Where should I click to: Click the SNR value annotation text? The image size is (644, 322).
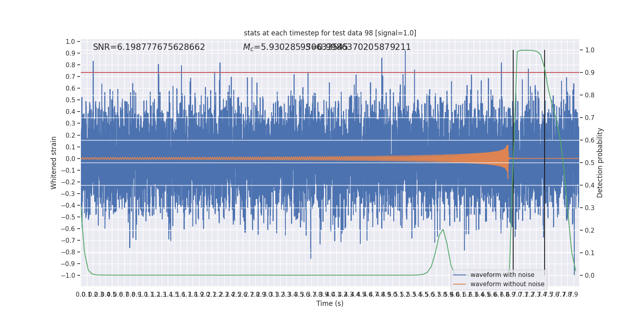coord(149,47)
